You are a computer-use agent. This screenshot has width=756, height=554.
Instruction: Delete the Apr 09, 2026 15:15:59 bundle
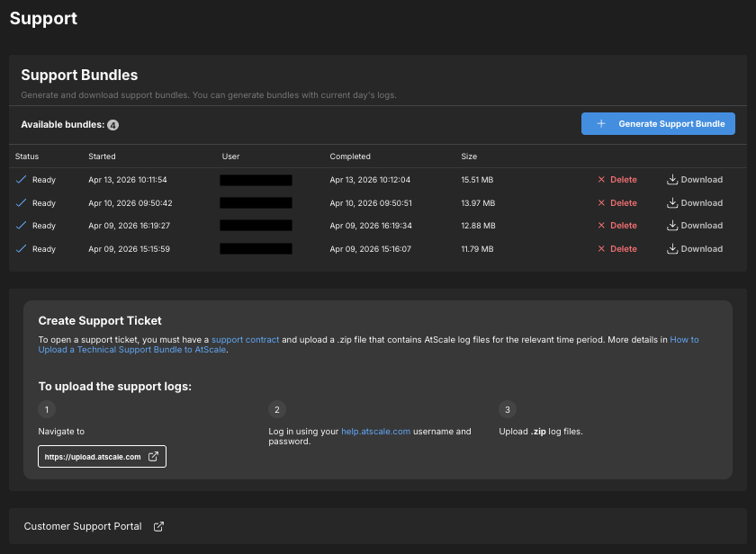[x=617, y=249]
